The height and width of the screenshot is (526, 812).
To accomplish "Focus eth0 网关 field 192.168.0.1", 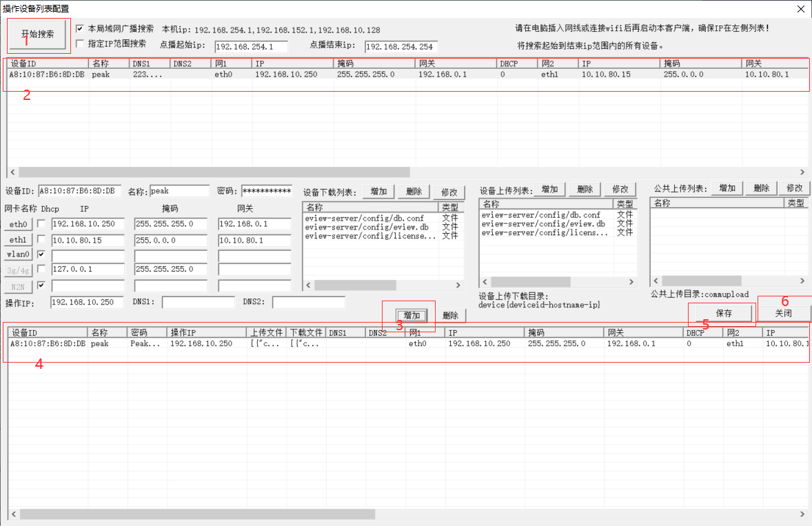I will pos(255,224).
